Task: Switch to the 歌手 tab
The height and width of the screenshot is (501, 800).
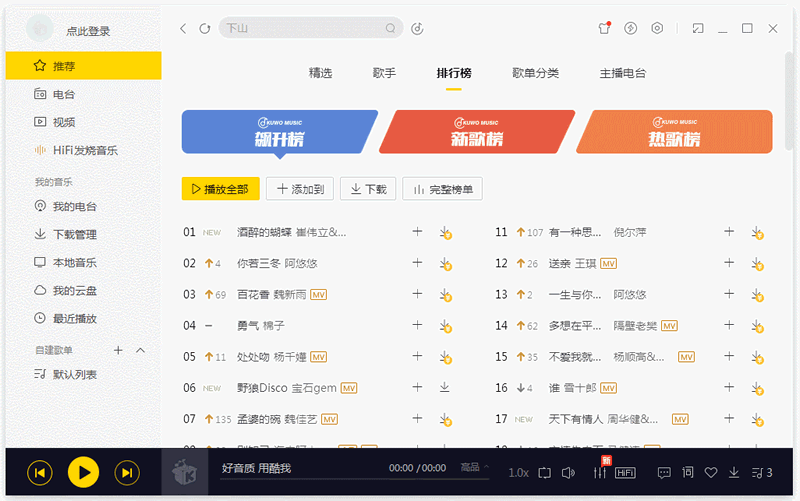Action: 384,73
